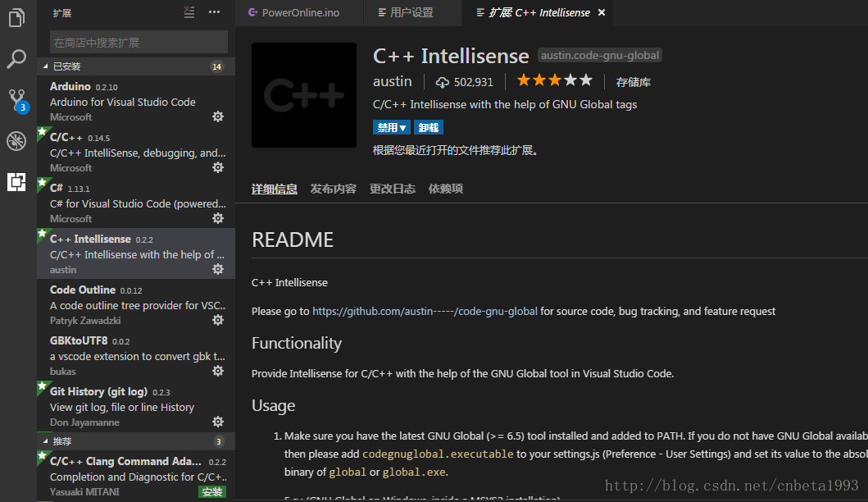Open gear settings for Arduino extension

218,116
